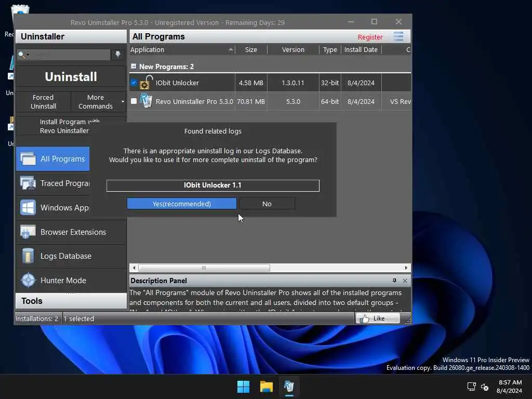Click the 'IObit Unlocker' name cell
The height and width of the screenshot is (399, 532).
point(177,83)
